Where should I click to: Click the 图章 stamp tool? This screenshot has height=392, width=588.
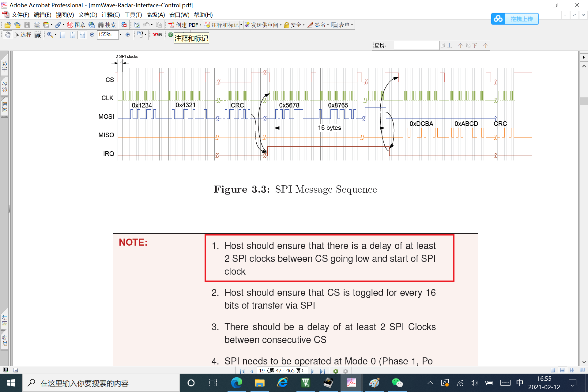click(76, 25)
